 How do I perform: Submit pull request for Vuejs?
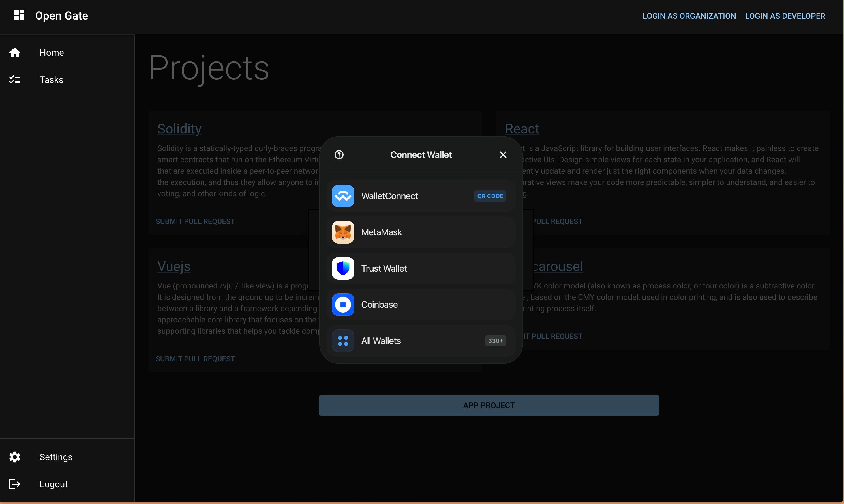pyautogui.click(x=195, y=359)
